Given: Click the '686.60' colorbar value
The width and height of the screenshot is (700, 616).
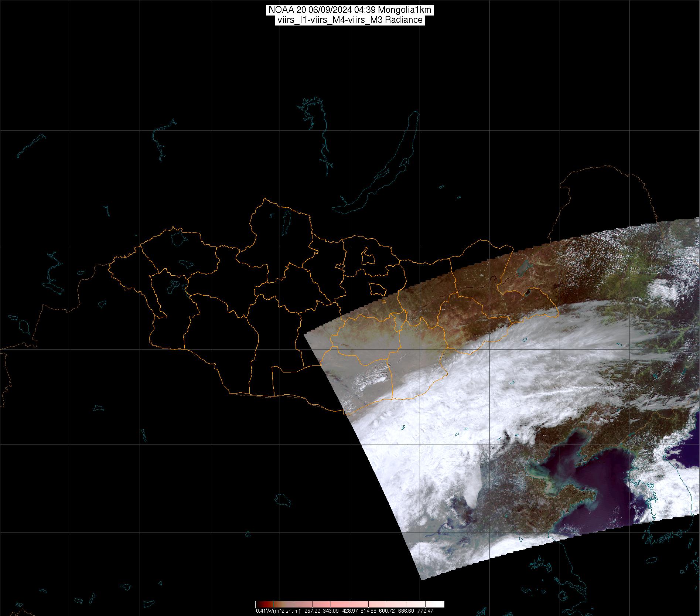Looking at the screenshot, I should (x=406, y=611).
